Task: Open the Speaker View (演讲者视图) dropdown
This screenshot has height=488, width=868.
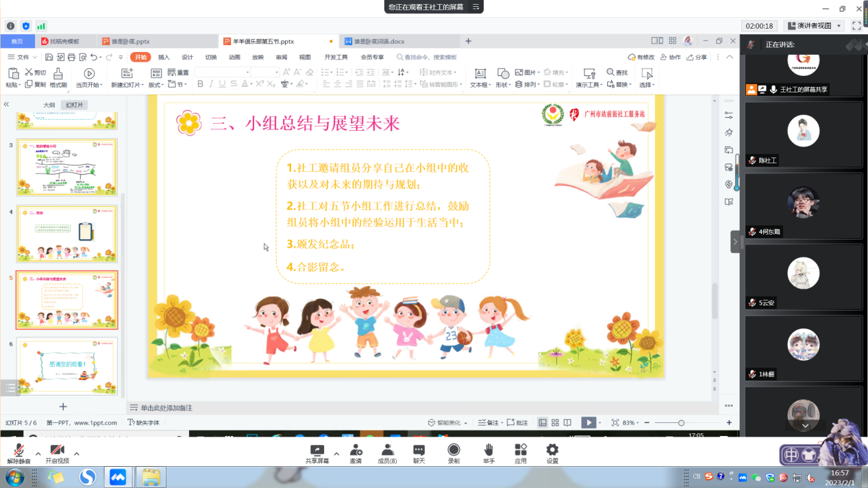Action: 815,26
